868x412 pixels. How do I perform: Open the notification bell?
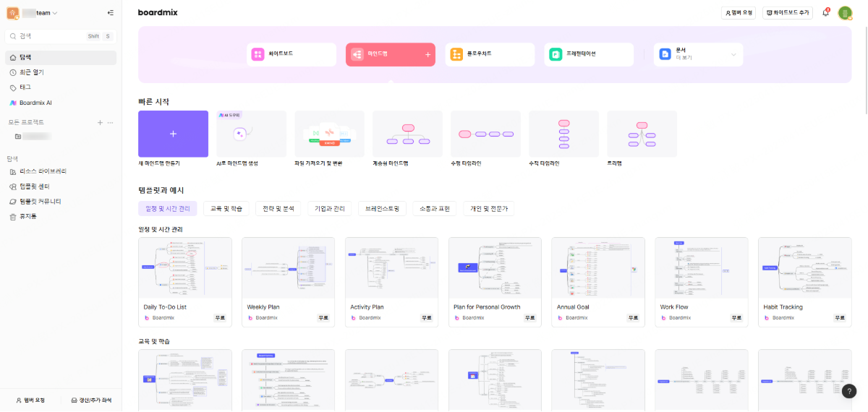pos(825,13)
